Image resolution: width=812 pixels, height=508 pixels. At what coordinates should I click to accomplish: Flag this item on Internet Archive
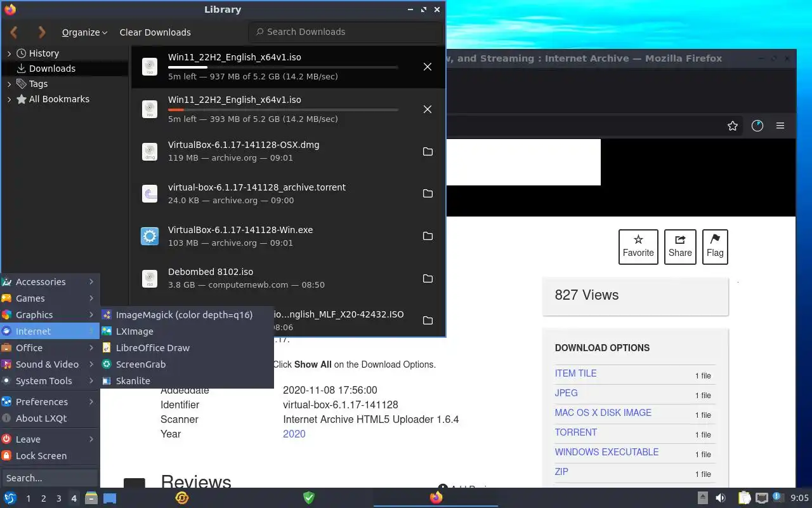(x=715, y=247)
